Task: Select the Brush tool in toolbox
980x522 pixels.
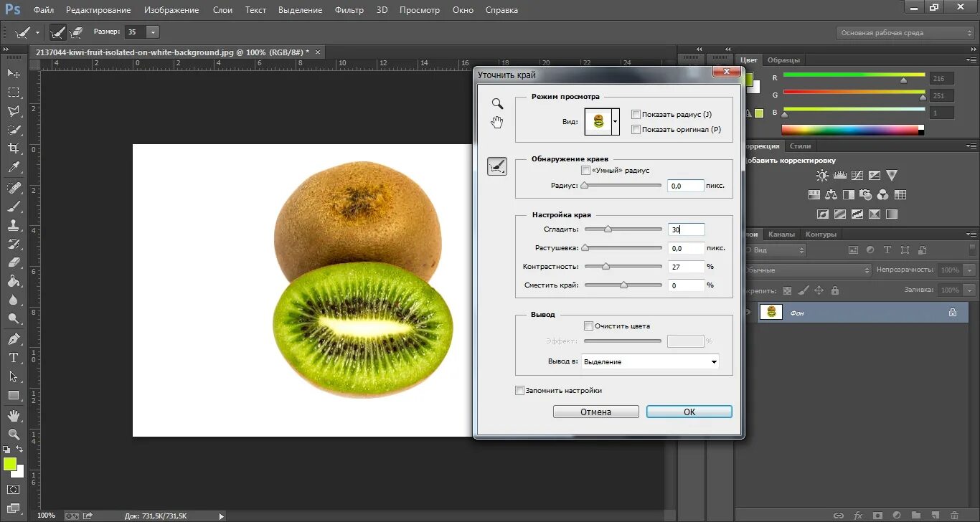Action: click(14, 207)
